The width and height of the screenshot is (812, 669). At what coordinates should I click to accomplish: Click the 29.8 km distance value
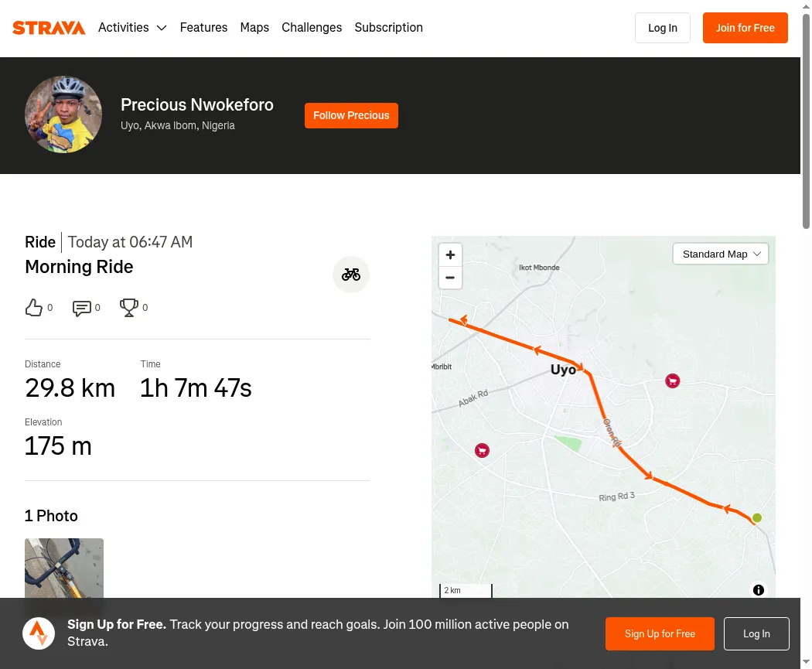click(x=70, y=388)
